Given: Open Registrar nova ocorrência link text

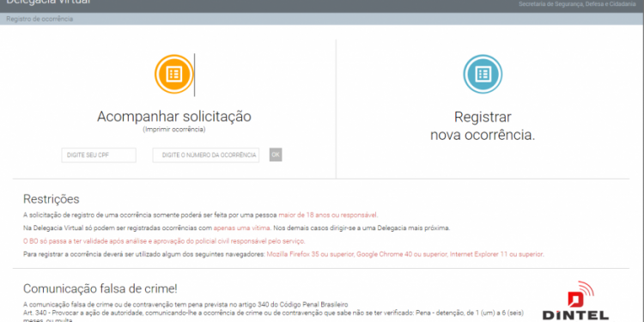Looking at the screenshot, I should tap(483, 125).
